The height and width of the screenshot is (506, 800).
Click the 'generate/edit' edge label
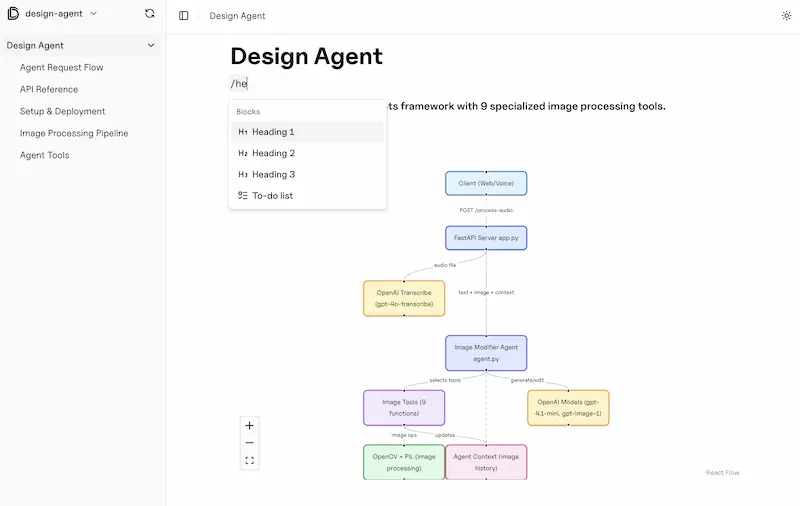click(527, 380)
